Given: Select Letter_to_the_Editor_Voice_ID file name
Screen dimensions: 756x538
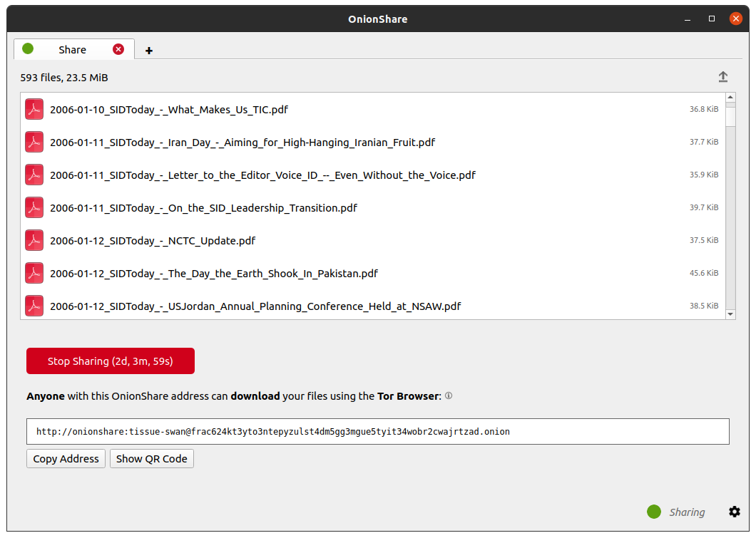Looking at the screenshot, I should click(x=262, y=175).
